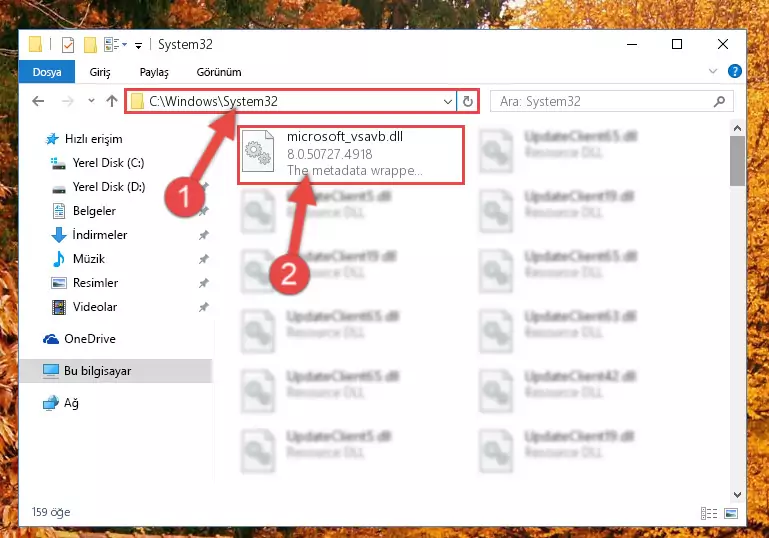
Task: Click the Properties checkmark quick access icon
Action: 68,45
